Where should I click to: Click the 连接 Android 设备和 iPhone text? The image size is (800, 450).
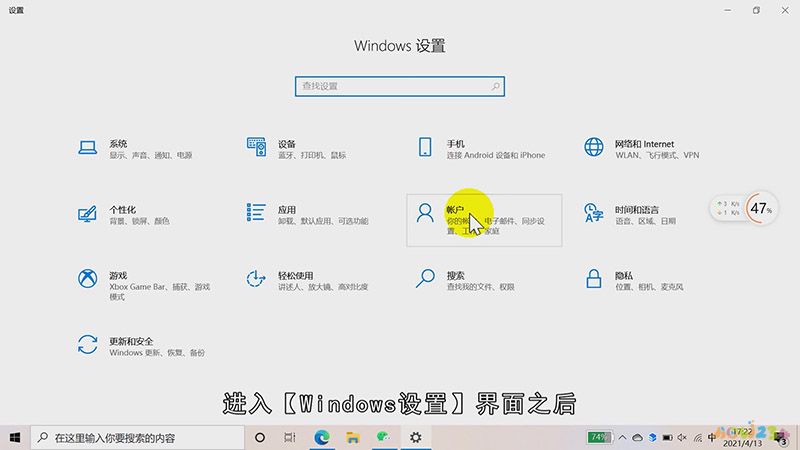click(x=496, y=155)
